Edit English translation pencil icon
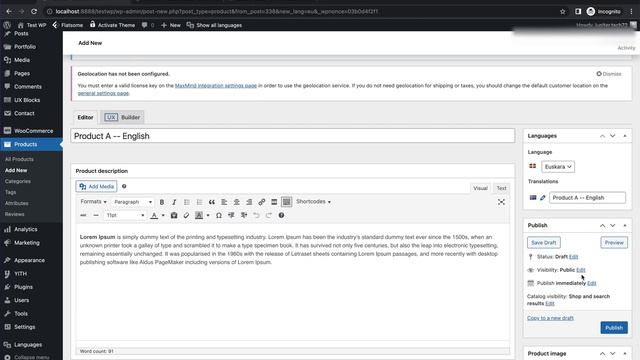The height and width of the screenshot is (360, 640). (542, 198)
